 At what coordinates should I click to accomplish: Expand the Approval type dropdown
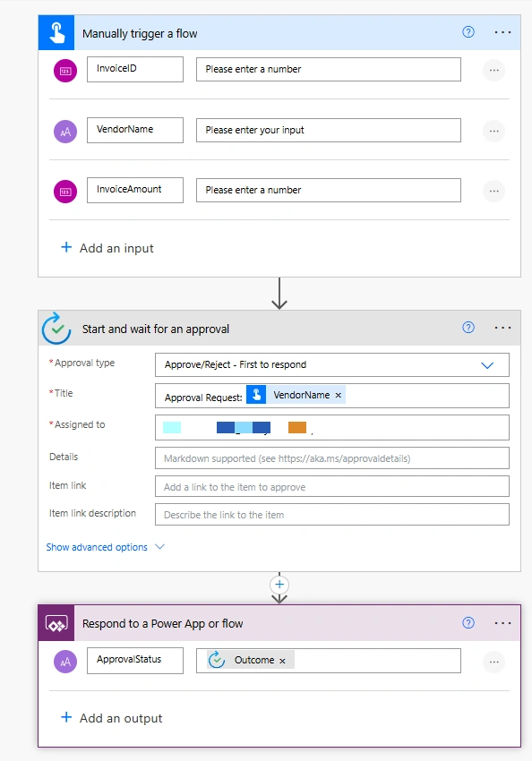332,365
